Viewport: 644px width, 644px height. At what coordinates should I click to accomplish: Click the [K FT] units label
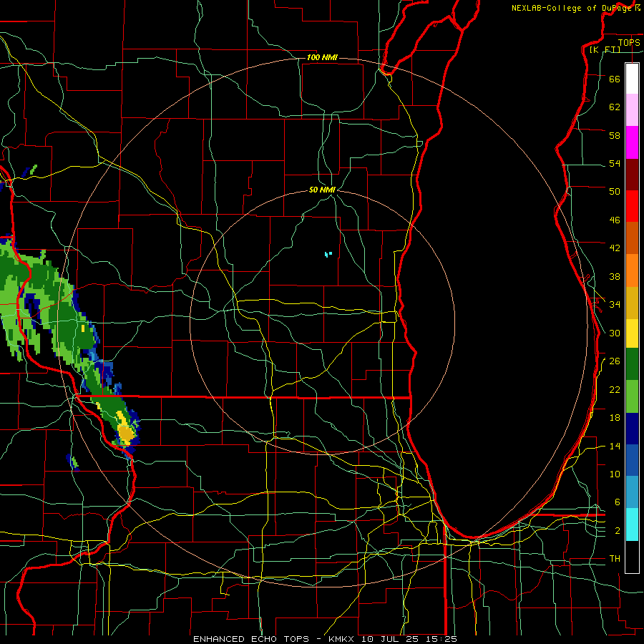tap(605, 49)
